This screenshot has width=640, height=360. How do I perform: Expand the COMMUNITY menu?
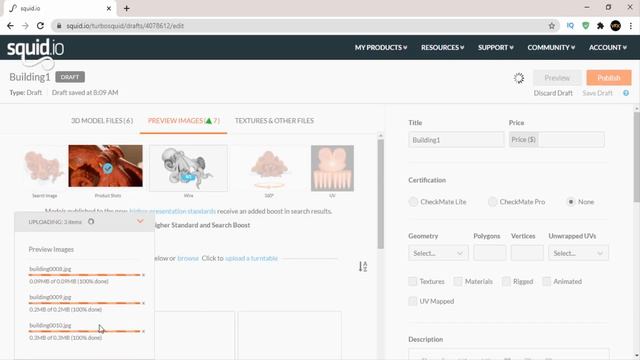coord(551,47)
